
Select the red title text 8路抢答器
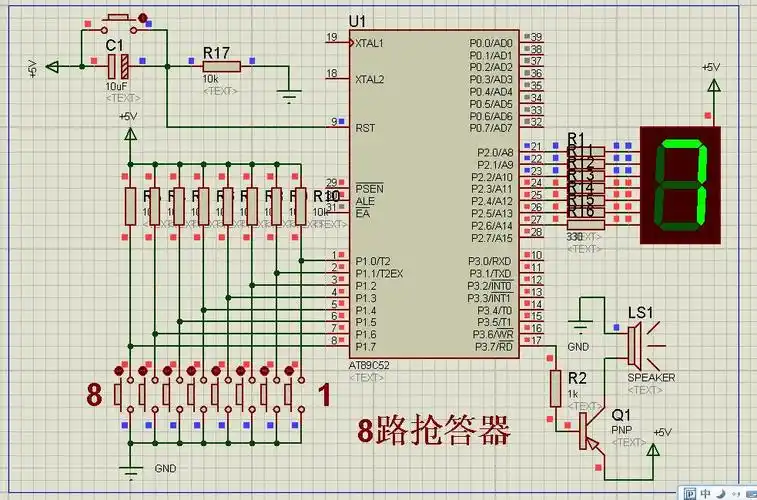pyautogui.click(x=434, y=431)
